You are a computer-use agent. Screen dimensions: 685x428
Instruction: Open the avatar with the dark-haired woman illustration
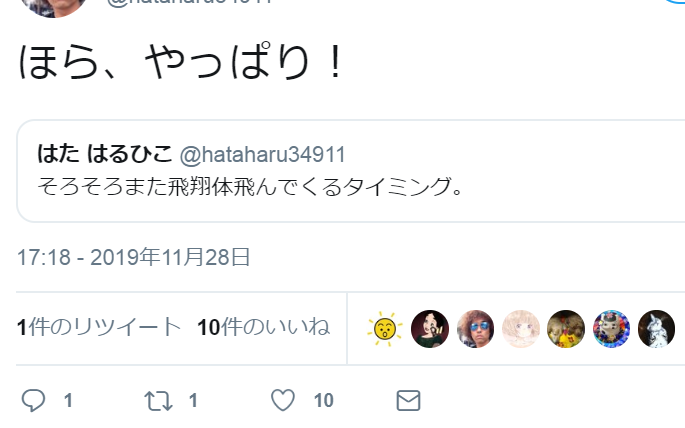pos(430,329)
